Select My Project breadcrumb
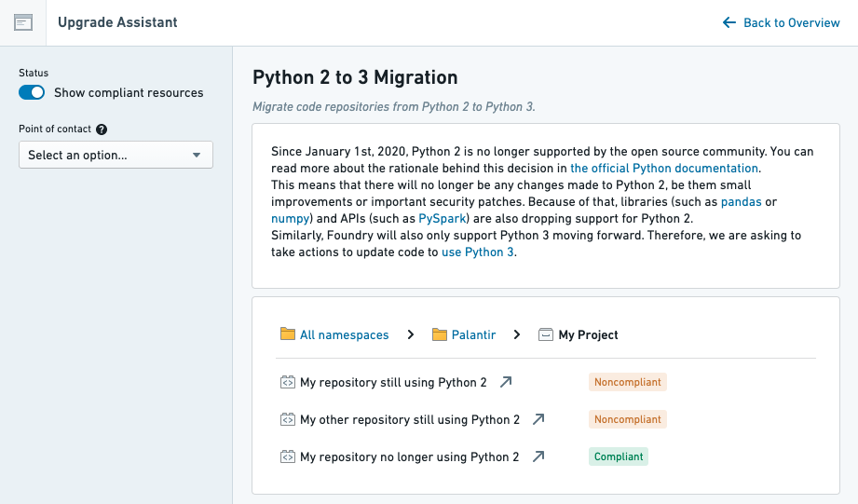 click(x=588, y=334)
